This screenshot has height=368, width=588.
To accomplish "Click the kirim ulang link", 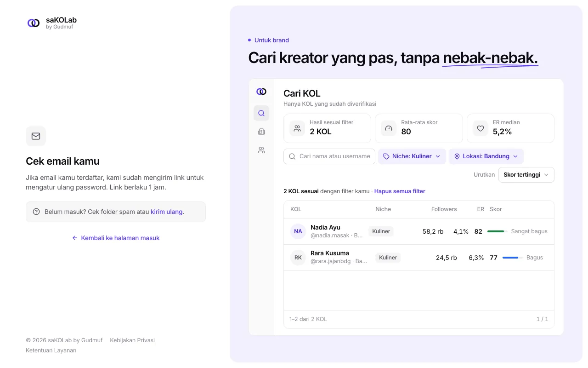I will coord(167,212).
